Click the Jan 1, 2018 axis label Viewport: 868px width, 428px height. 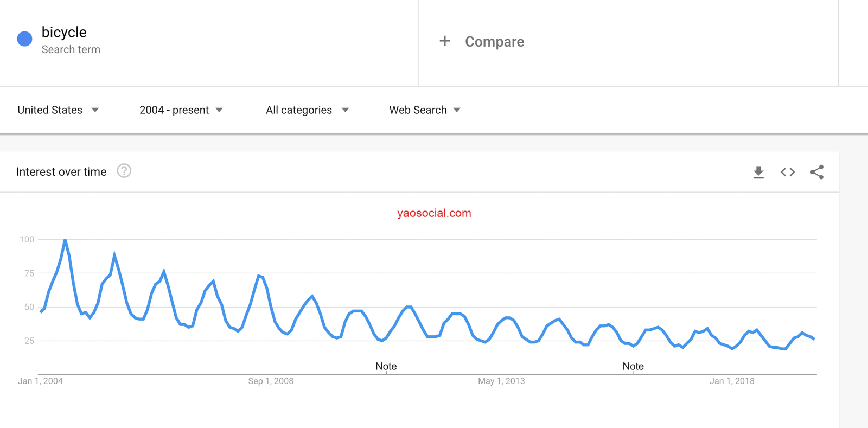pos(732,381)
